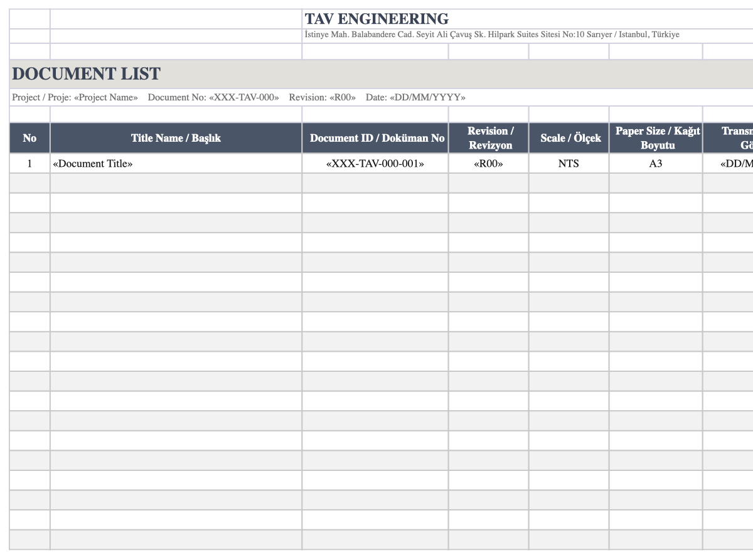Select the «R00» revision cell in row 1
The image size is (753, 560).
pyautogui.click(x=489, y=164)
